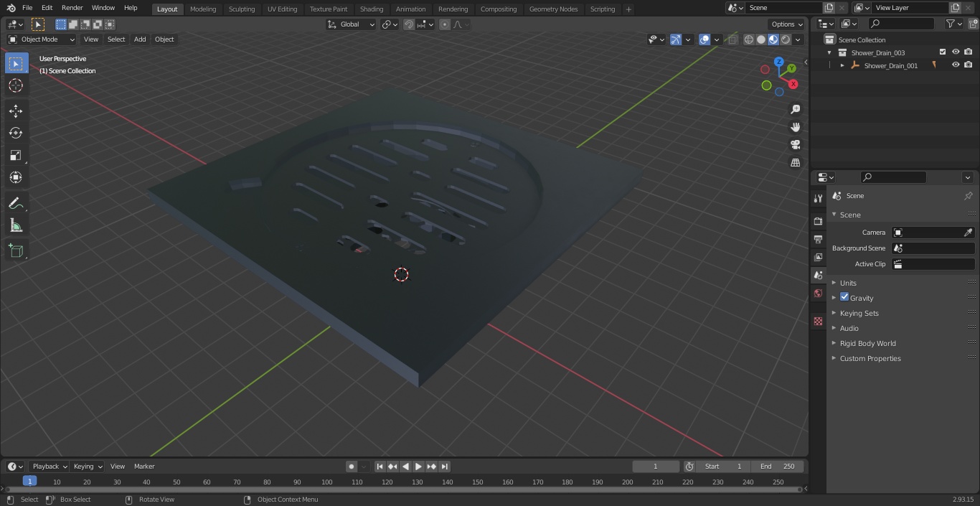980x506 pixels.
Task: Pin the Scene properties context
Action: point(968,196)
